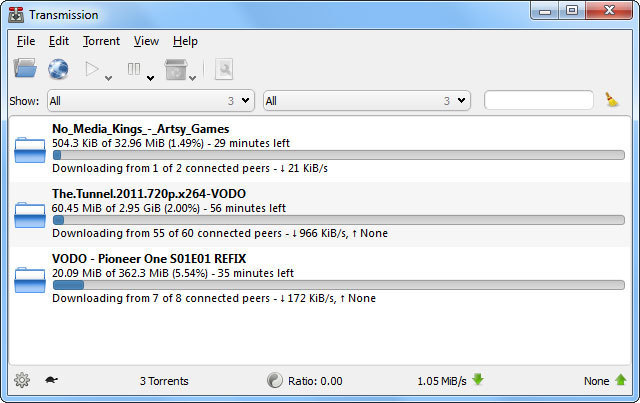
Task: Click the Open Torrent folder icon in toolbar
Action: click(25, 69)
